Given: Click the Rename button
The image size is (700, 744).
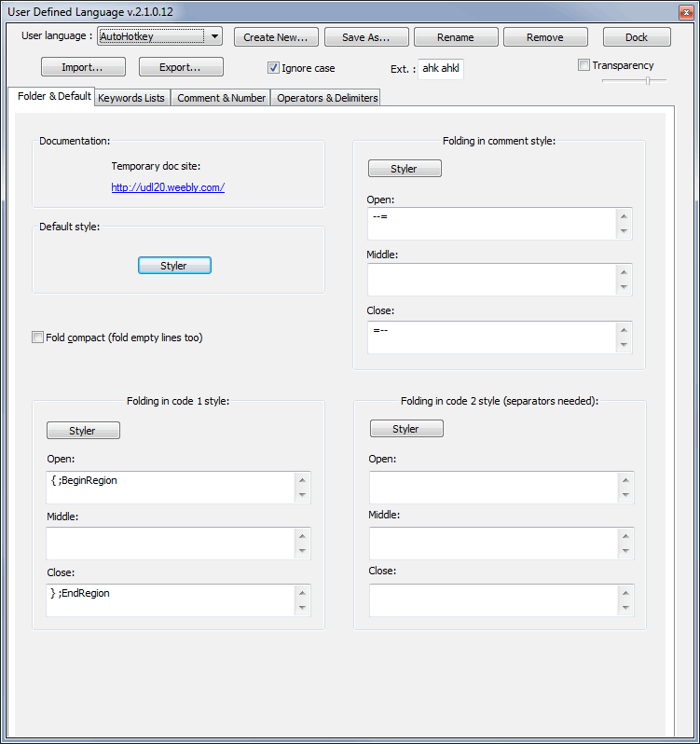Looking at the screenshot, I should coord(456,37).
